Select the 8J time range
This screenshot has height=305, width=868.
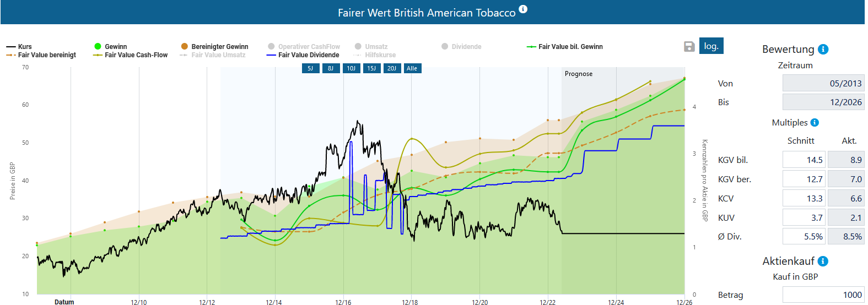coord(331,68)
